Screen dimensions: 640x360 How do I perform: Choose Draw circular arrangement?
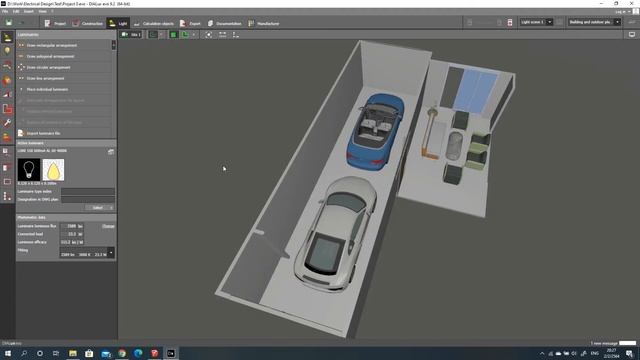coord(64,67)
